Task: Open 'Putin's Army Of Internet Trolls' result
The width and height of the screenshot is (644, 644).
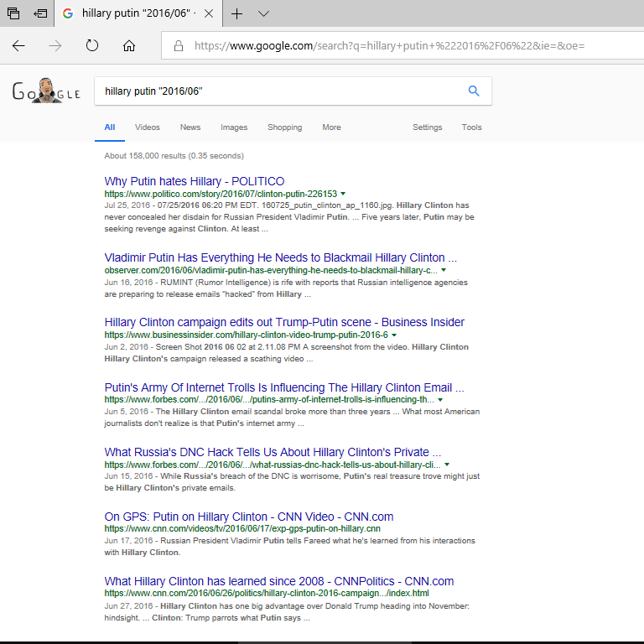Action: tap(284, 387)
